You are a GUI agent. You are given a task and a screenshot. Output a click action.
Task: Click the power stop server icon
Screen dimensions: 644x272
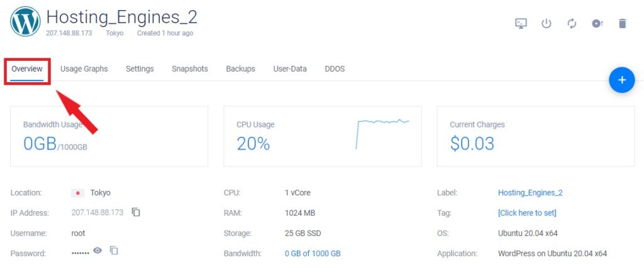(546, 23)
